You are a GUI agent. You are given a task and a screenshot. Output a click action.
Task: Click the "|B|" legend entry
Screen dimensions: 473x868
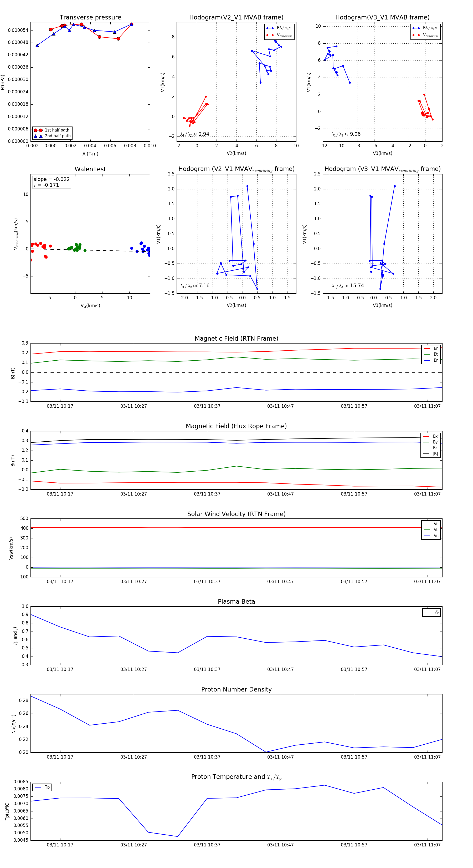(x=431, y=454)
